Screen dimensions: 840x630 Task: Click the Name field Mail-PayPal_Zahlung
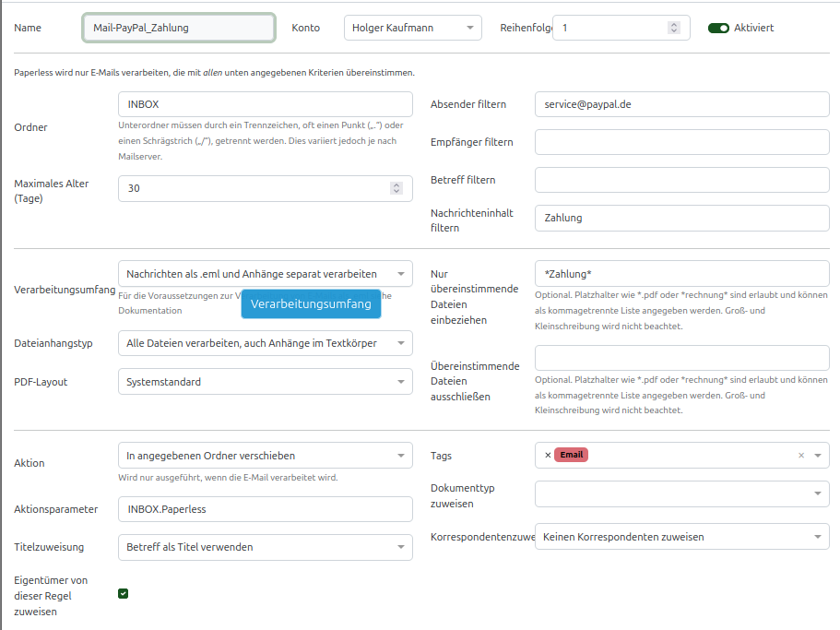[179, 28]
